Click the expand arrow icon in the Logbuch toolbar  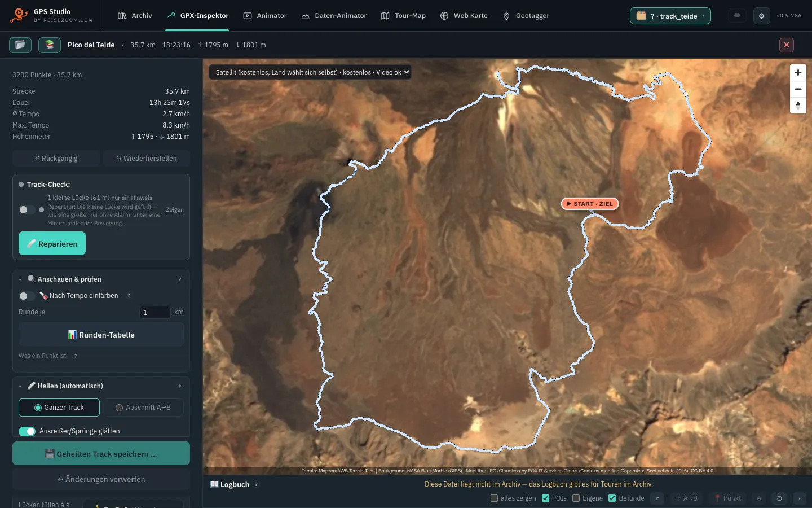click(x=657, y=498)
